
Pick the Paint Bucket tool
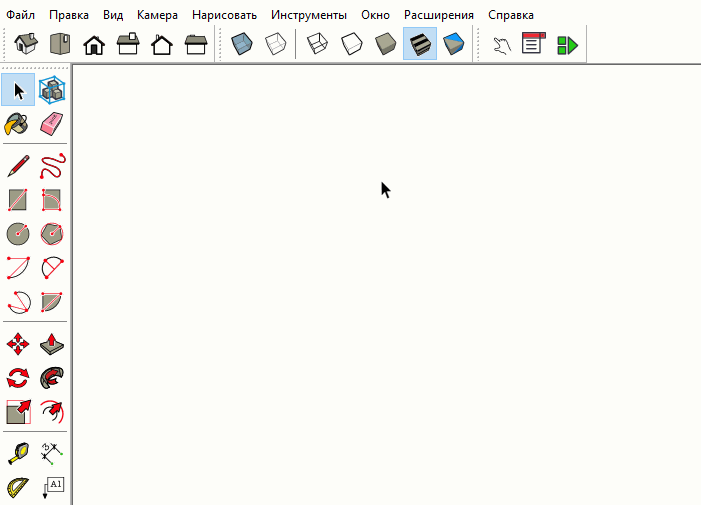click(x=17, y=124)
